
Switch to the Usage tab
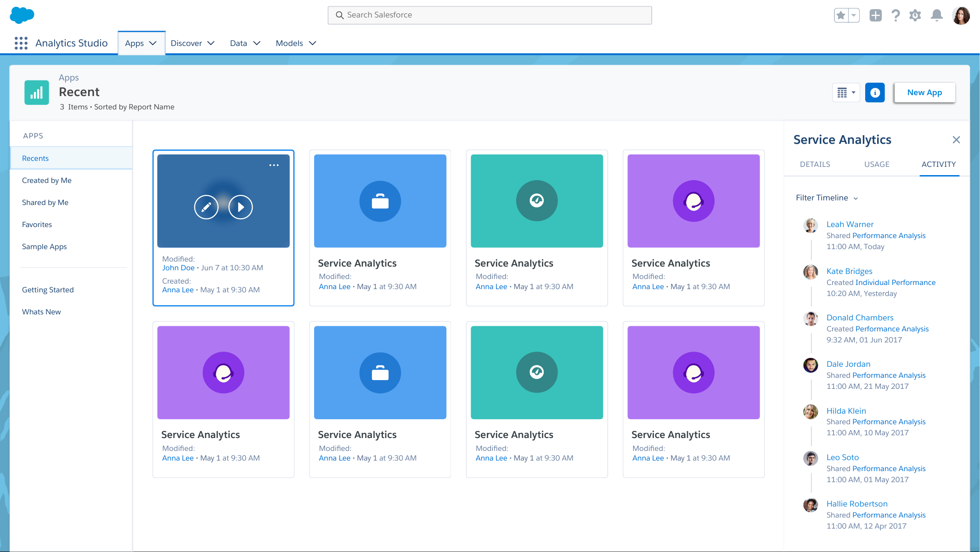click(x=877, y=164)
